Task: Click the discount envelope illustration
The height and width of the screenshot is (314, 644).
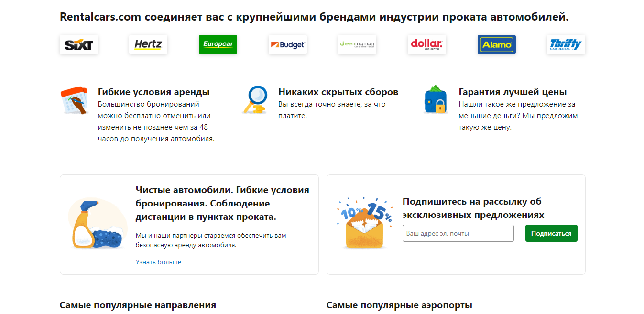Action: [365, 223]
